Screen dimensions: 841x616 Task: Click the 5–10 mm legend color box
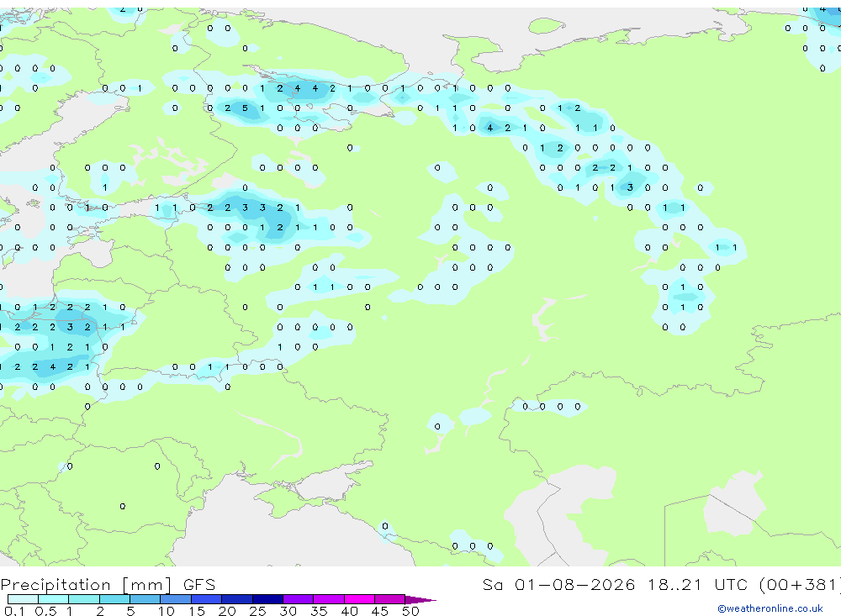tap(145, 599)
